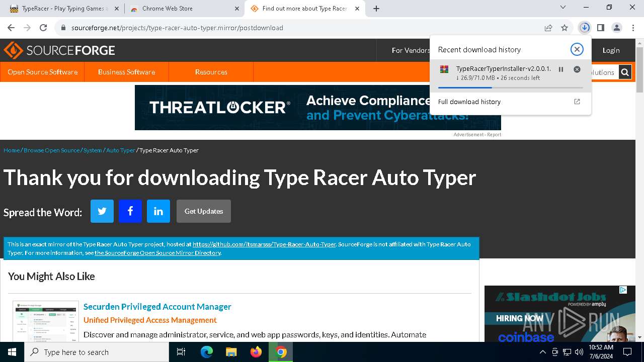Viewport: 644px width, 362px height.
Task: Open Chrome downloads icon in toolbar
Action: click(x=585, y=28)
